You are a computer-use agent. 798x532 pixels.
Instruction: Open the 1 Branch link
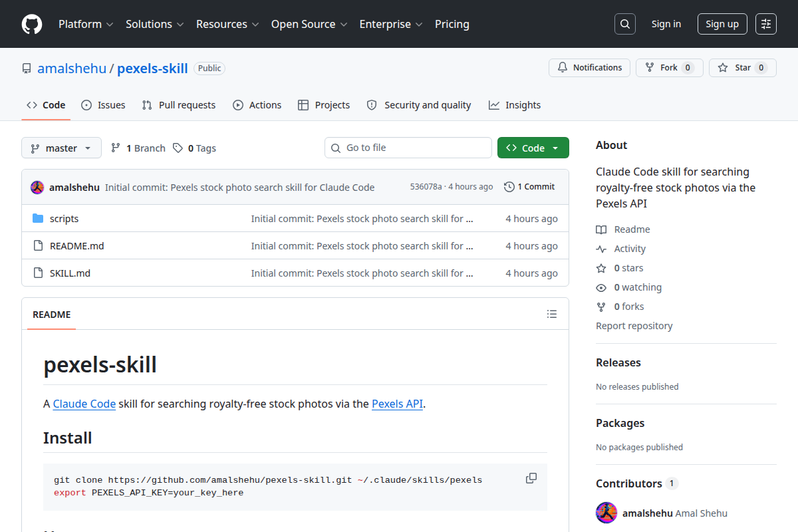(x=138, y=148)
